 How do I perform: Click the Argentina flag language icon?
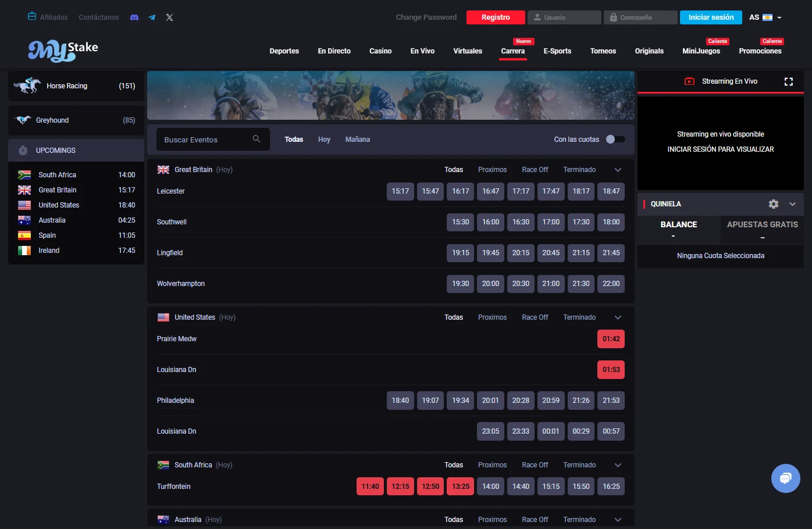pos(767,17)
